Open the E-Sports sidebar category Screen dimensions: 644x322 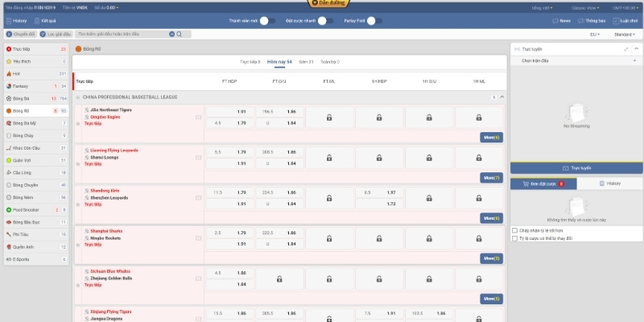(24, 258)
